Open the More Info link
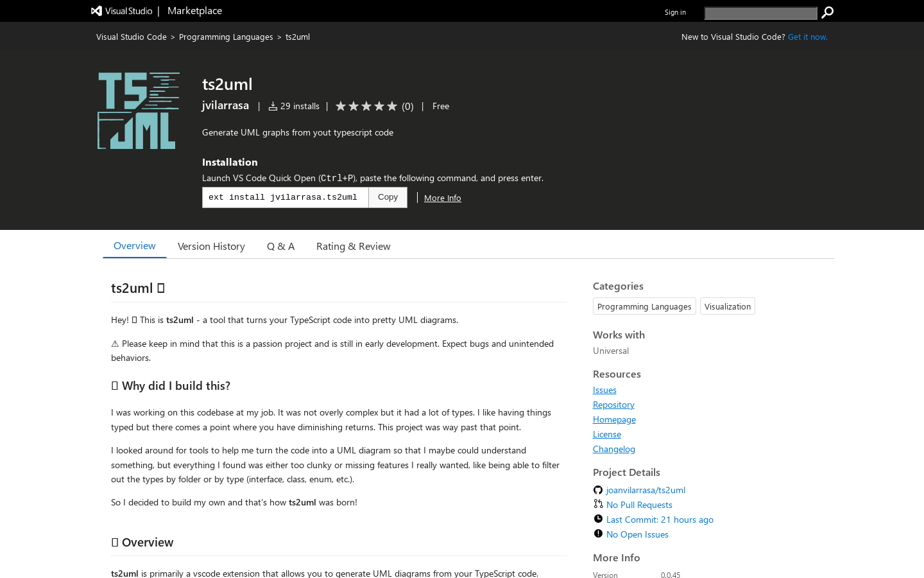Viewport: 924px width, 578px height. click(443, 198)
